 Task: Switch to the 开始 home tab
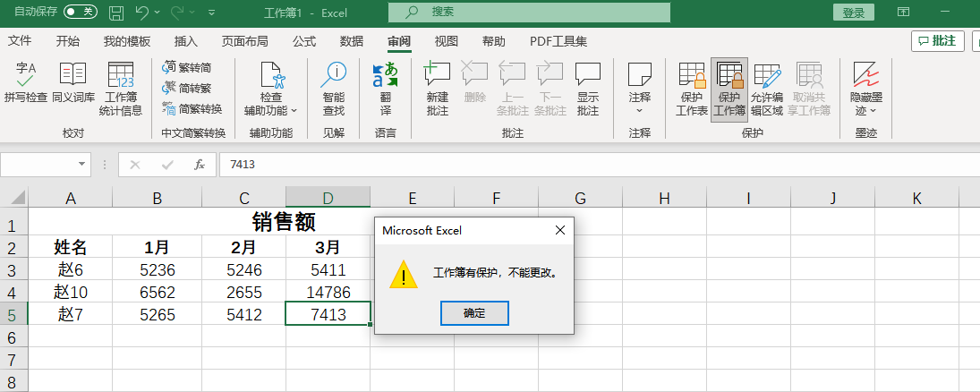pyautogui.click(x=67, y=41)
